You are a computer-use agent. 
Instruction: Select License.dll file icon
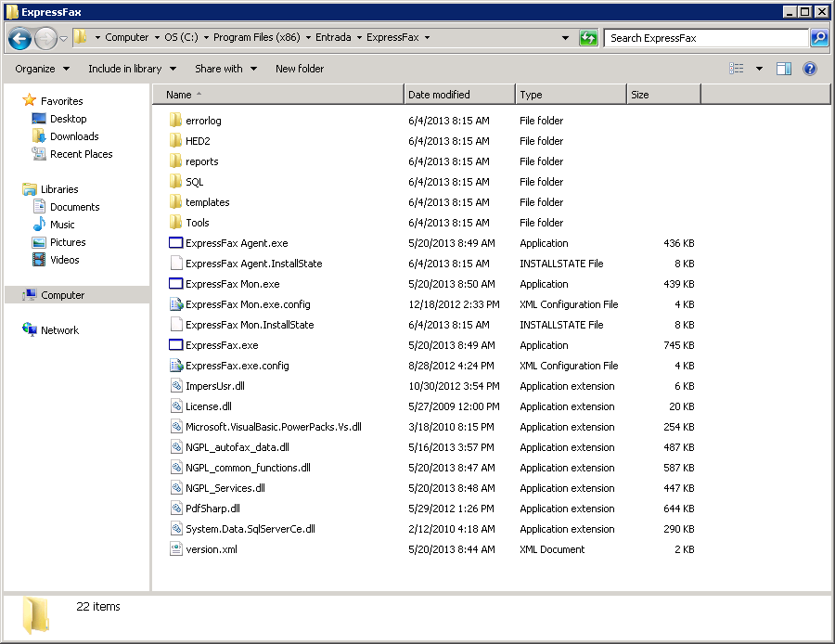point(175,406)
